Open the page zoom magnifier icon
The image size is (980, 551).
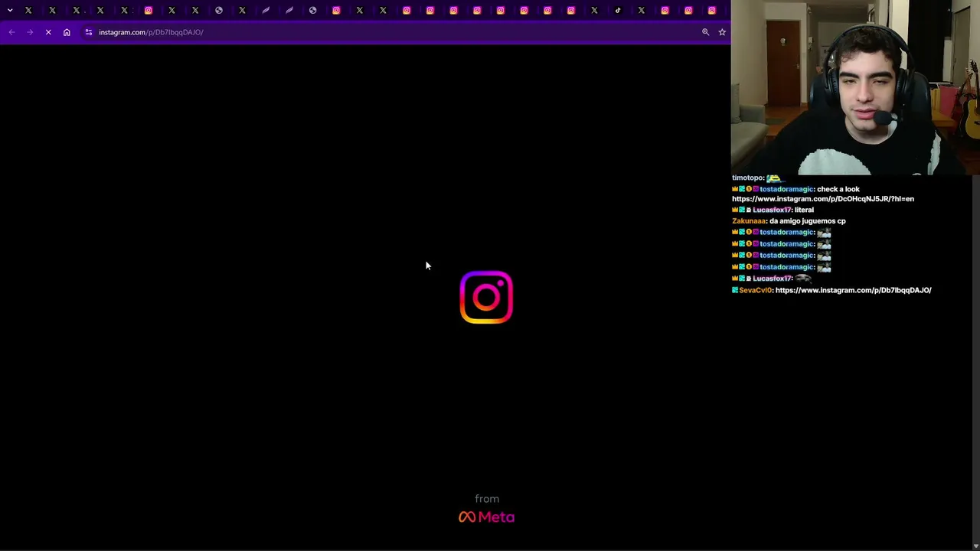click(x=706, y=32)
